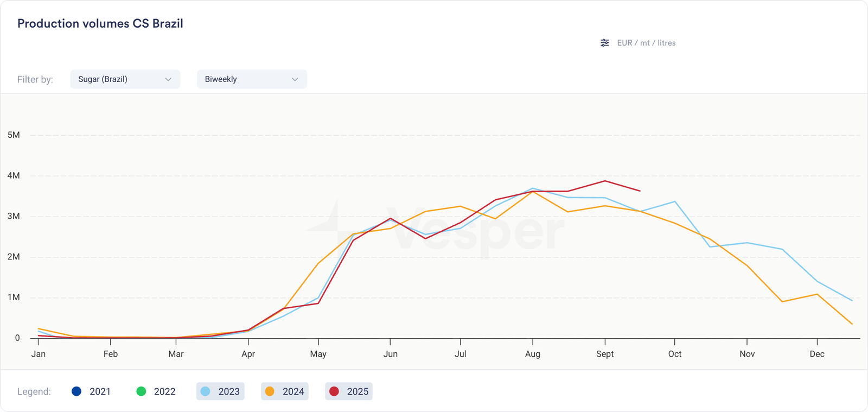Click the red 2025 legend dot

[x=334, y=391]
